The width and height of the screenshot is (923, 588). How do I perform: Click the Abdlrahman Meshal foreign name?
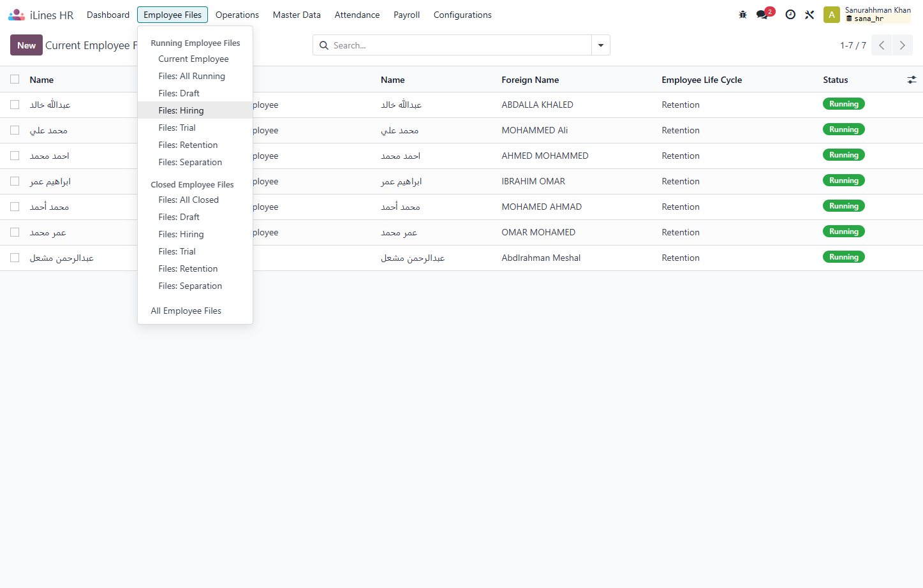coord(541,258)
